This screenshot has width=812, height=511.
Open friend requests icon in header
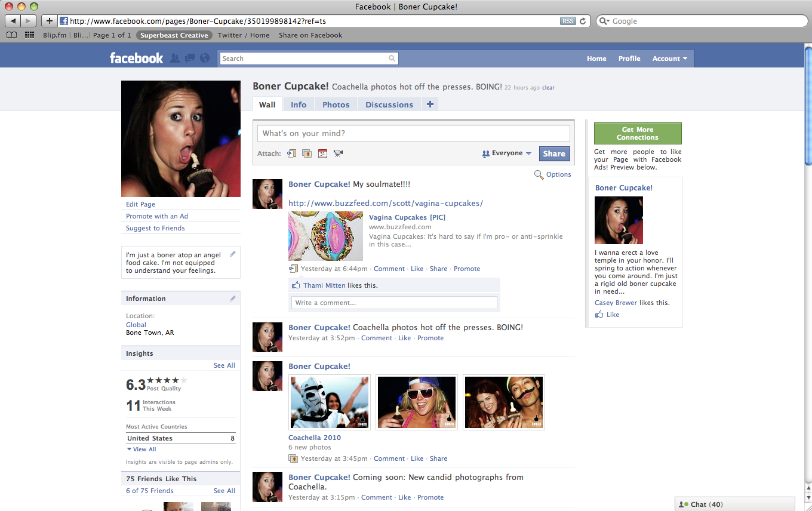click(174, 58)
